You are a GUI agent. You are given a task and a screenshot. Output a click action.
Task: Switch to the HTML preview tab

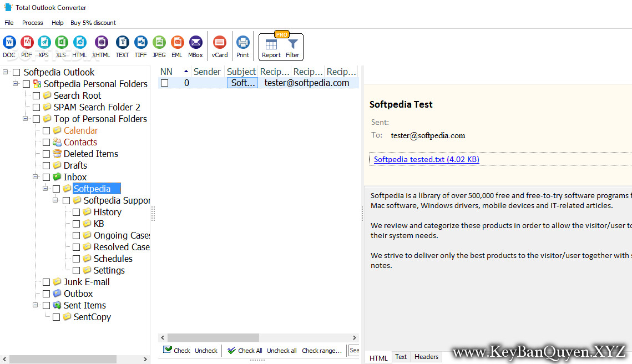pyautogui.click(x=378, y=357)
